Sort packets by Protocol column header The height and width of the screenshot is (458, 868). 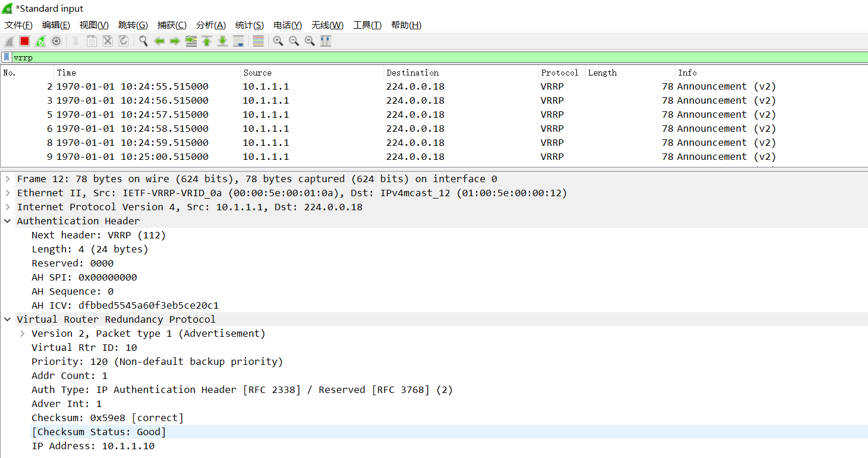coord(562,73)
